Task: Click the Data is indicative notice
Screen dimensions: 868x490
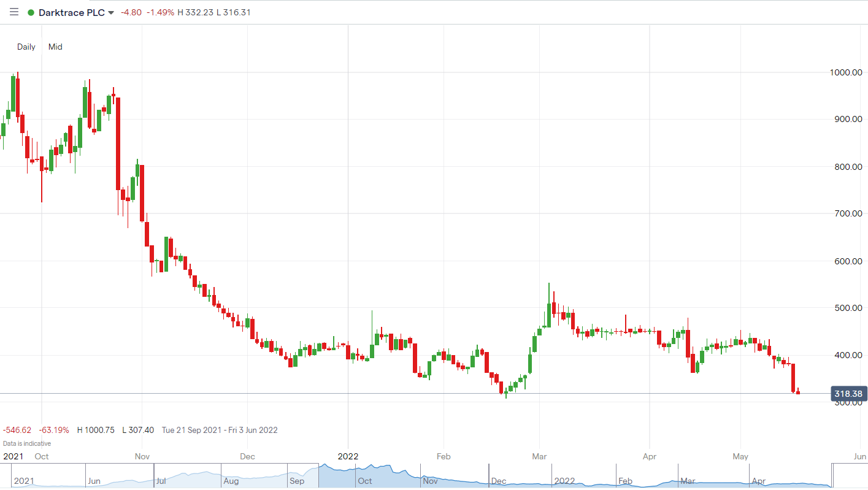Action: click(27, 443)
